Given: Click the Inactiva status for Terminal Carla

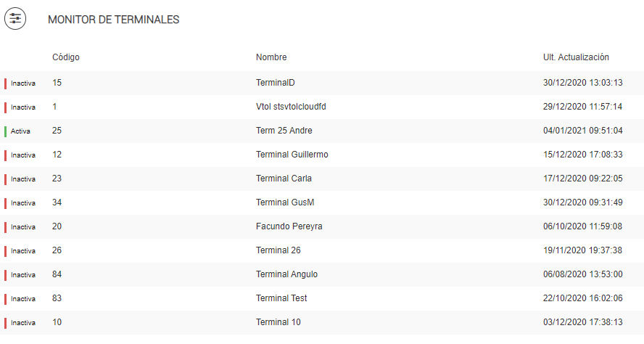Looking at the screenshot, I should click(x=22, y=179).
